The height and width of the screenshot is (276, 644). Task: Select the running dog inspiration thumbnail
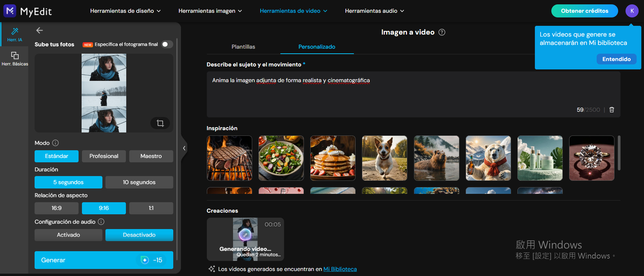[384, 158]
